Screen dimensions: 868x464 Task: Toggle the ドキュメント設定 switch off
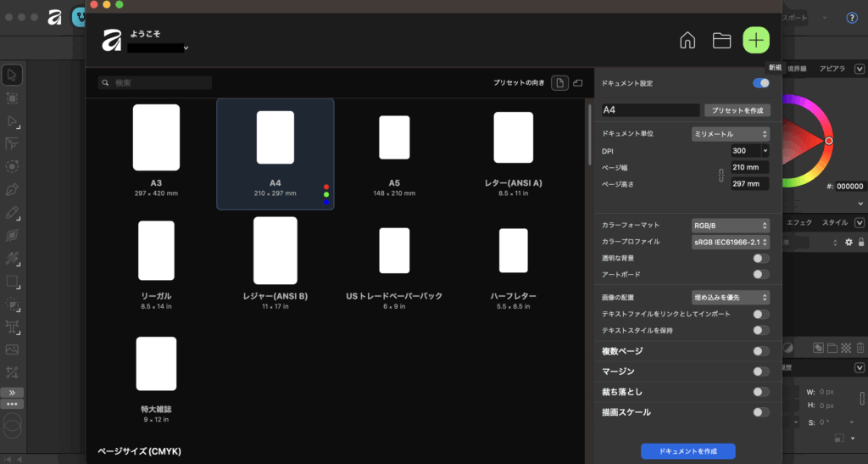tap(761, 83)
